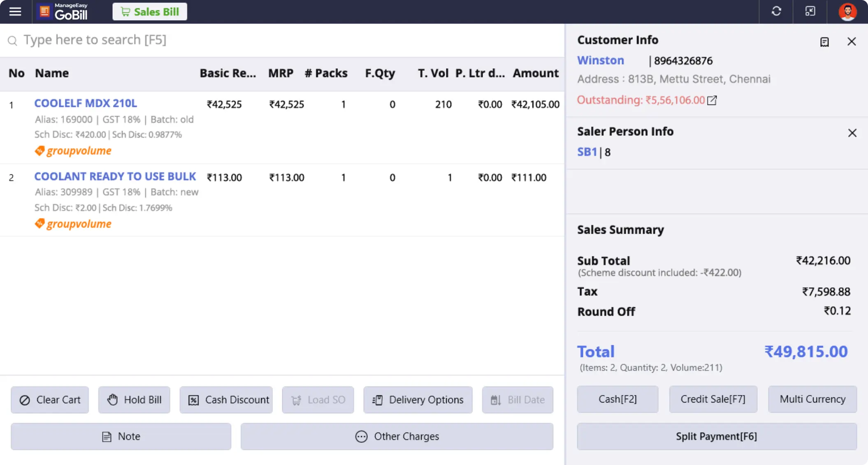The height and width of the screenshot is (465, 868).
Task: Click Cash payment button
Action: pos(617,398)
